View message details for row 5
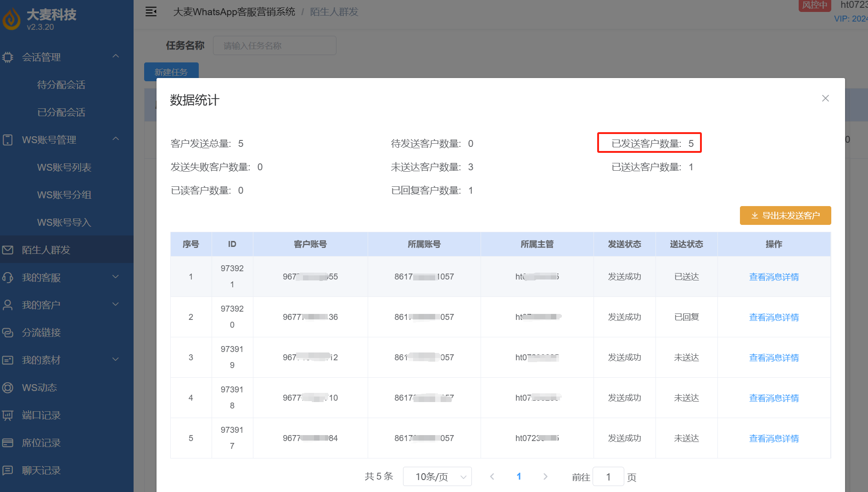 774,438
